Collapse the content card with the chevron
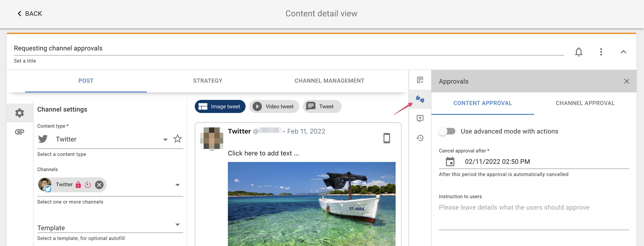This screenshot has width=644, height=246. [624, 52]
